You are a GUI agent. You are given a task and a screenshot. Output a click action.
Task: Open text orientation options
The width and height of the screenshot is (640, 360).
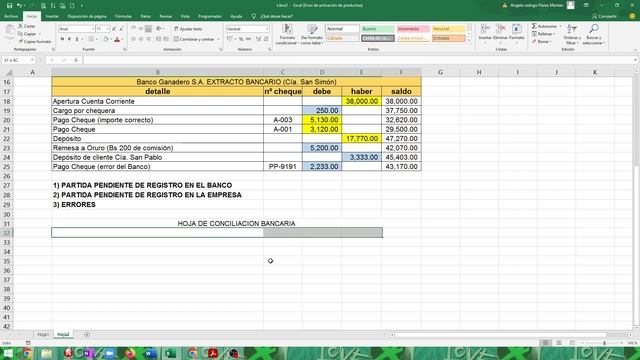coord(160,29)
